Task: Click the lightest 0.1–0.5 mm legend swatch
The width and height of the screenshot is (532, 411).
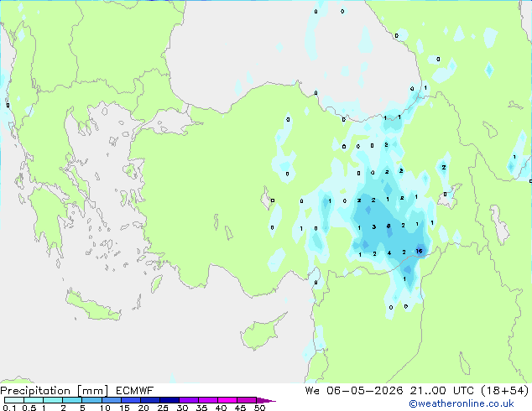Action: pos(14,400)
